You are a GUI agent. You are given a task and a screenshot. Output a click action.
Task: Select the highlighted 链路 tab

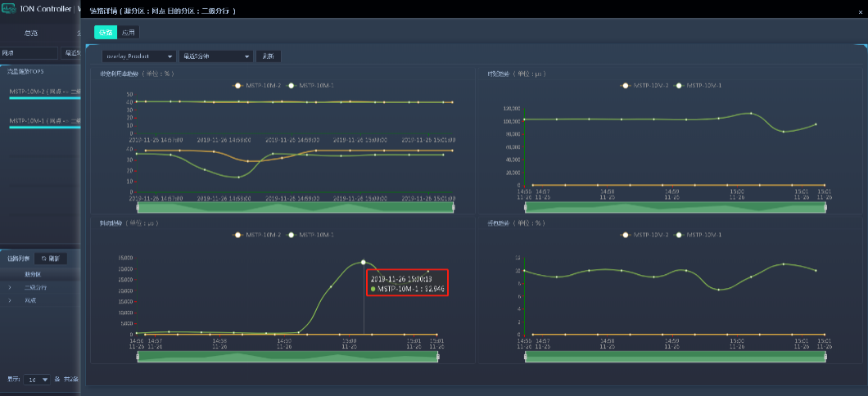pos(106,33)
